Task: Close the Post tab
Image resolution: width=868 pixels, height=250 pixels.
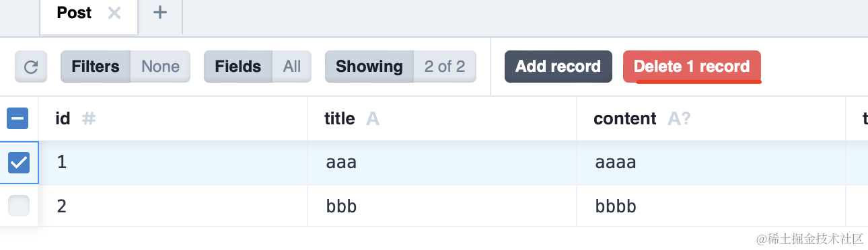Action: coord(114,13)
